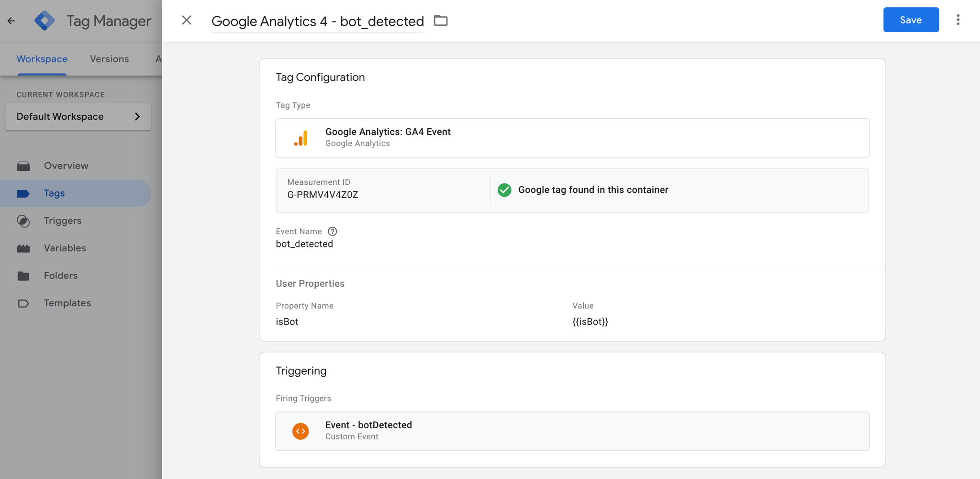Click the Templates tag outline icon

[23, 303]
